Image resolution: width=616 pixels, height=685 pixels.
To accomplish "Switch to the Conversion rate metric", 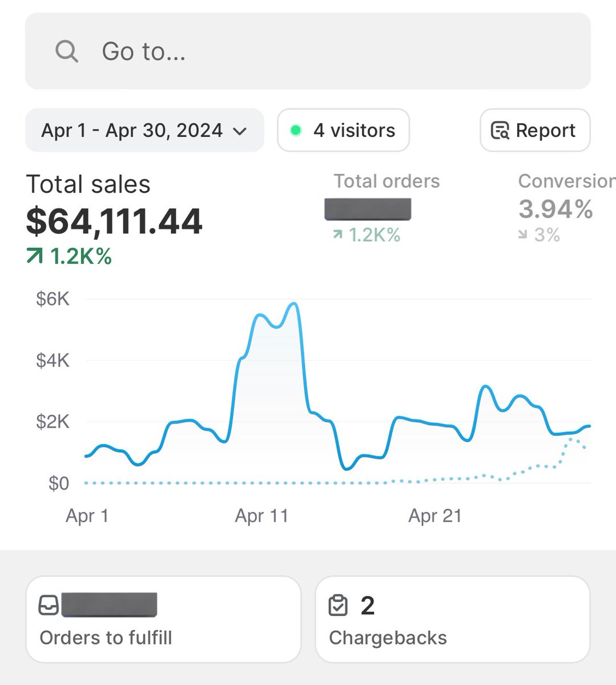I will 566,208.
